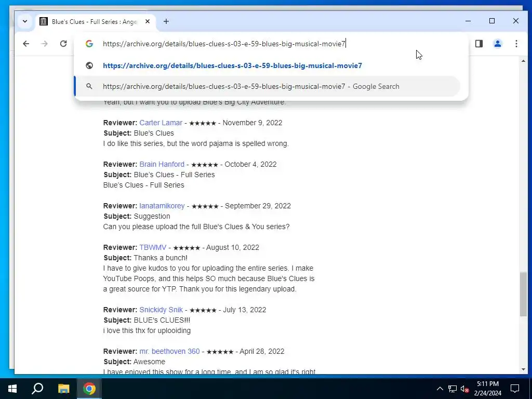Close the Blue's Clues tab
532x399 pixels.
click(x=148, y=21)
